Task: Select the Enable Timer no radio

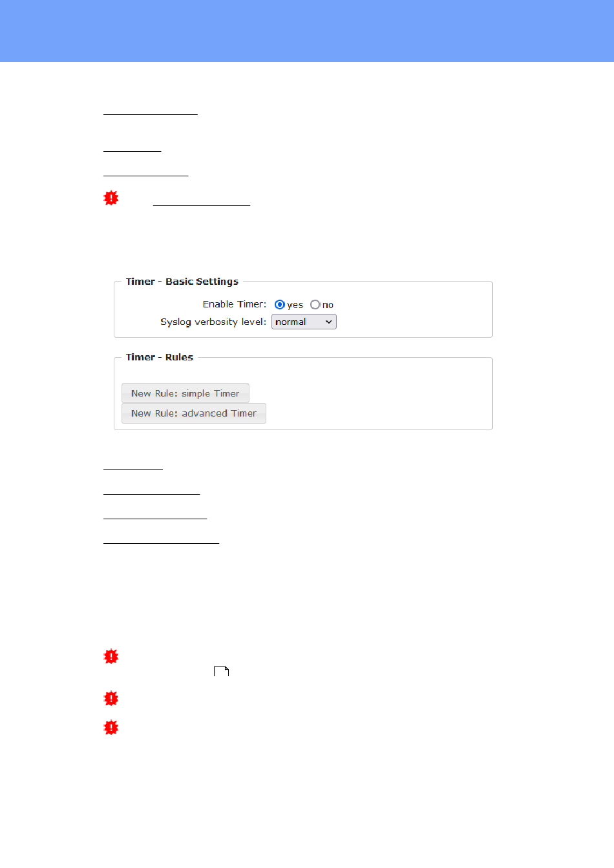Action: coord(315,304)
